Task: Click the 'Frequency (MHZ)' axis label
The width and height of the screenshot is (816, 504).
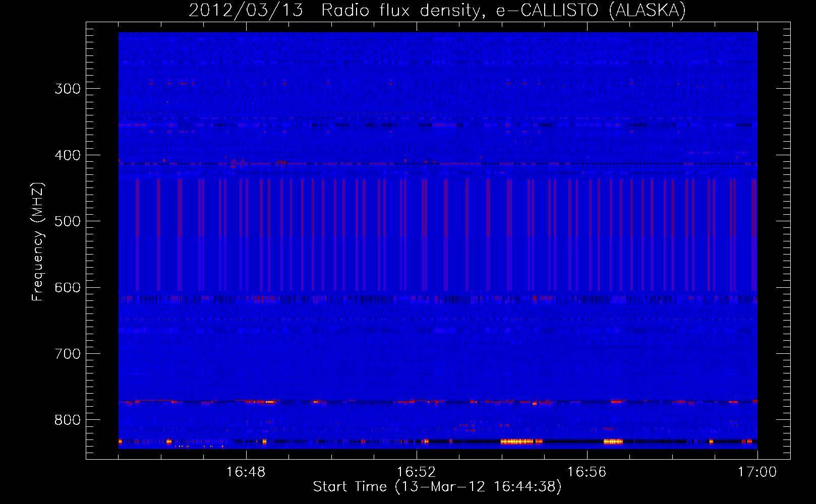Action: pos(38,241)
